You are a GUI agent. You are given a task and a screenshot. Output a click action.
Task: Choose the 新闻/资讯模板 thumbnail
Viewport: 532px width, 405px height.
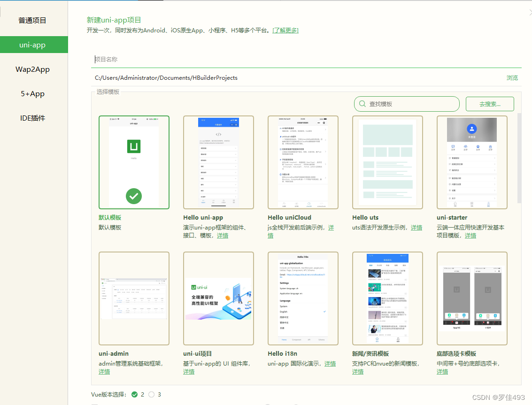point(387,298)
